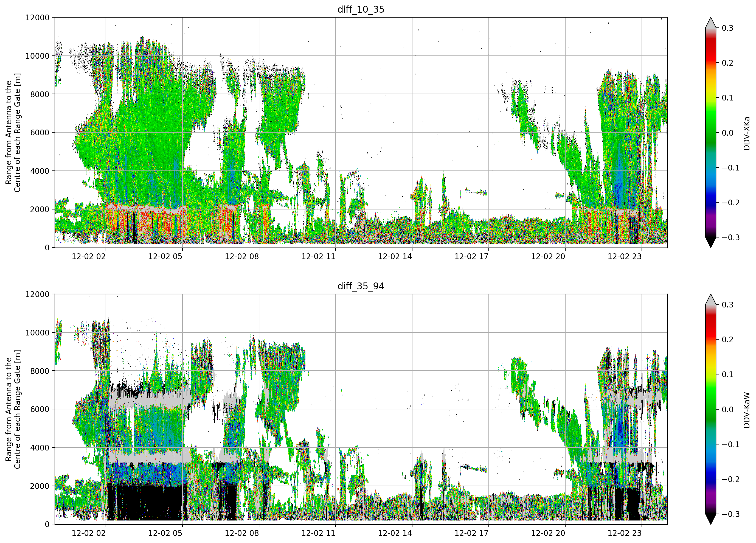756x543 pixels.
Task: Click the 12-02 05 tick label on top plot
Action: coord(165,256)
